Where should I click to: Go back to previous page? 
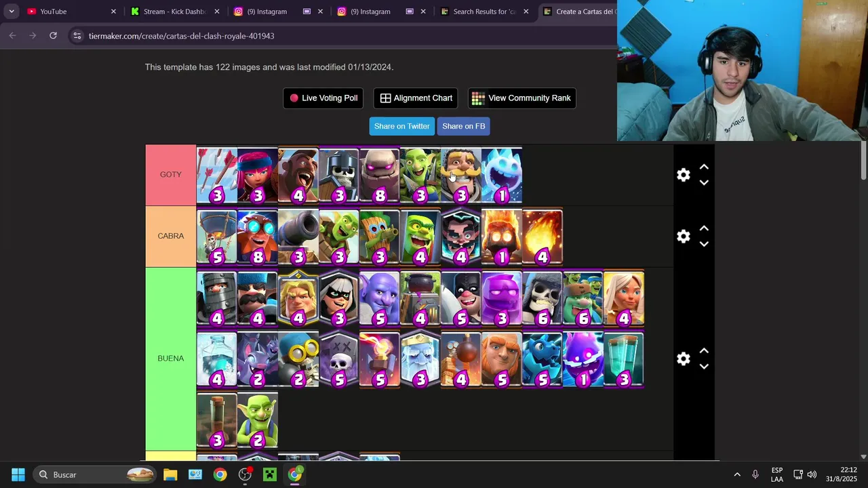(x=12, y=36)
